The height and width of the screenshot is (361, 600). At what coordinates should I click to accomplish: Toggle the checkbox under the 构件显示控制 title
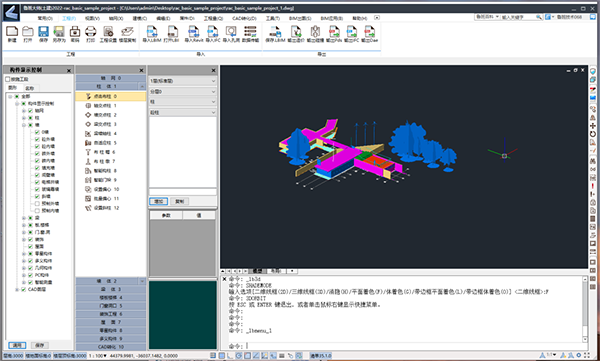click(x=7, y=79)
